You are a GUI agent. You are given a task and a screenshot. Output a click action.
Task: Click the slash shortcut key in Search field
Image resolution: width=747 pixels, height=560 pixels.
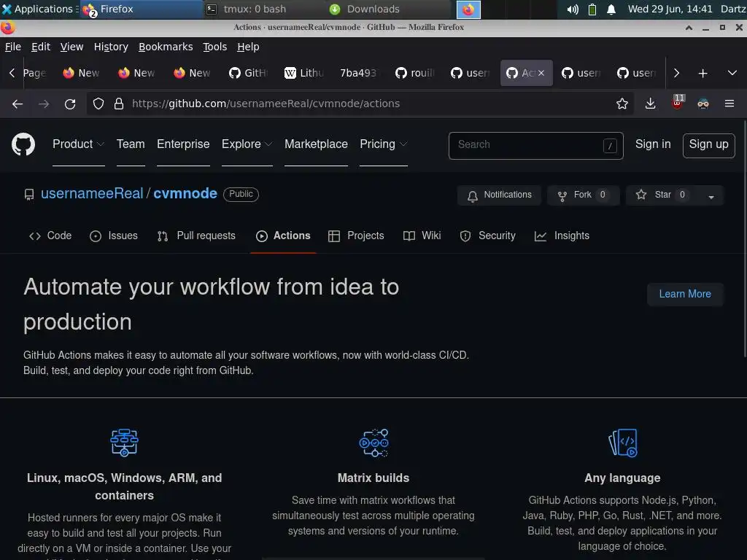tap(610, 146)
